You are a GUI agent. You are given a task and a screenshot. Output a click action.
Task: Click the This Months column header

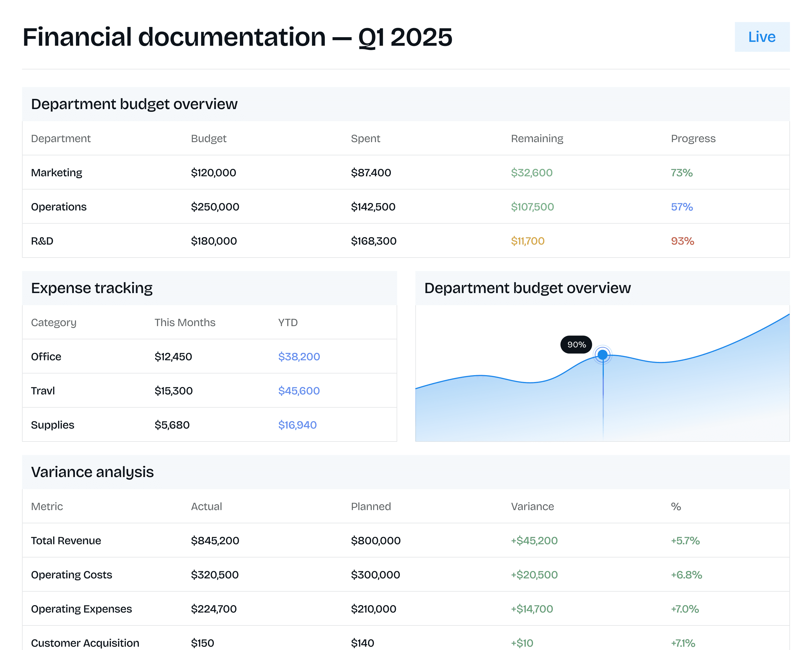(x=185, y=323)
